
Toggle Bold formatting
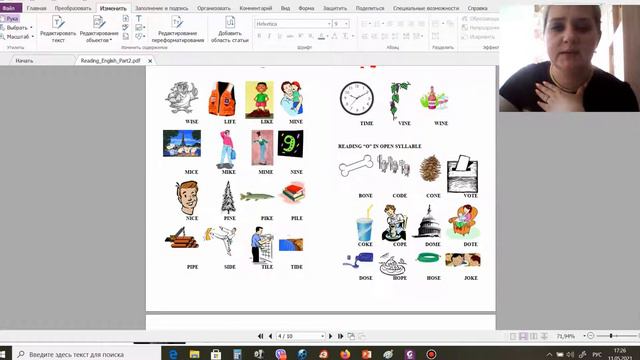pos(259,36)
